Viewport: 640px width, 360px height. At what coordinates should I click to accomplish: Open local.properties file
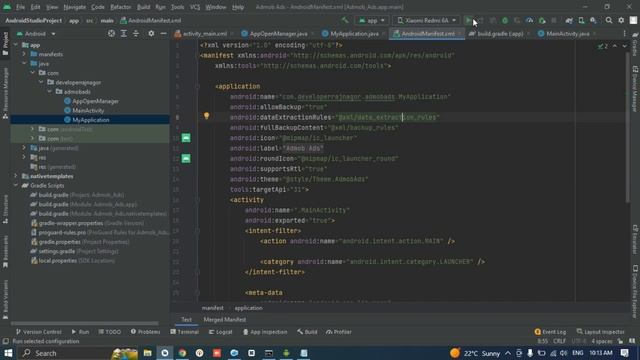(x=73, y=260)
